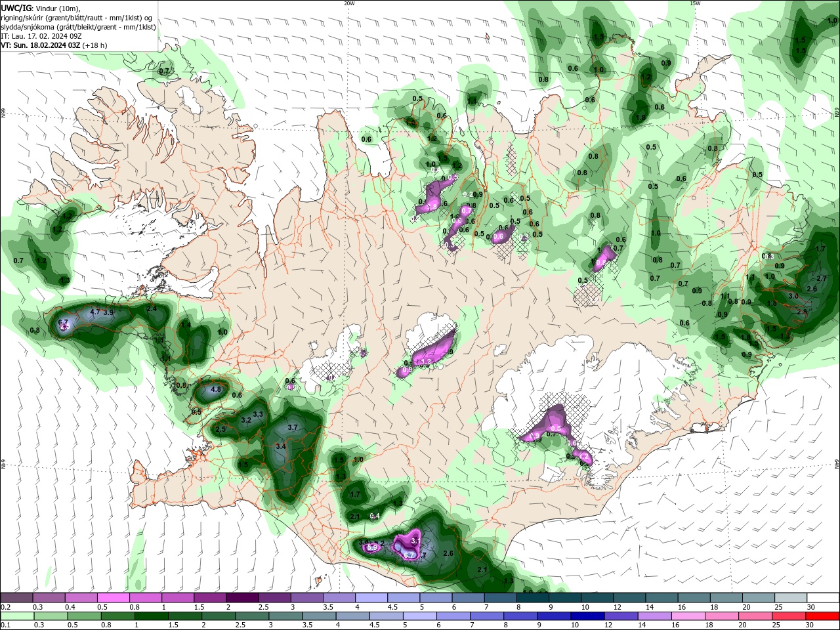Viewport: 840px width, 630px height.
Task: Select the 4.7 precipitation value on the map
Action: click(94, 312)
